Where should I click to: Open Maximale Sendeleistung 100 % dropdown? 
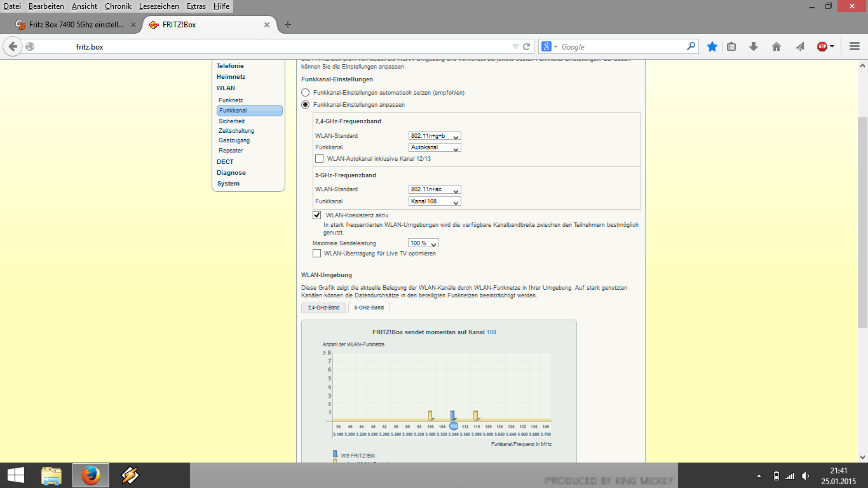click(x=423, y=243)
